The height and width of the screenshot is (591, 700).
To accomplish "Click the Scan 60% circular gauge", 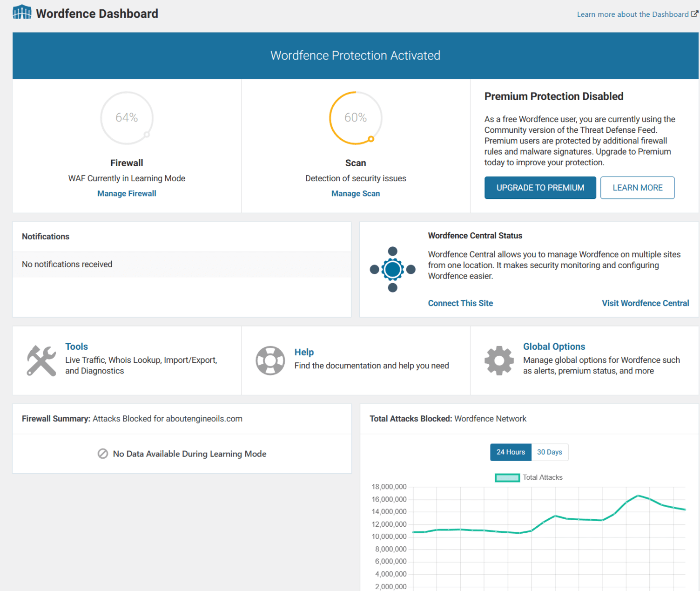I will click(x=356, y=118).
